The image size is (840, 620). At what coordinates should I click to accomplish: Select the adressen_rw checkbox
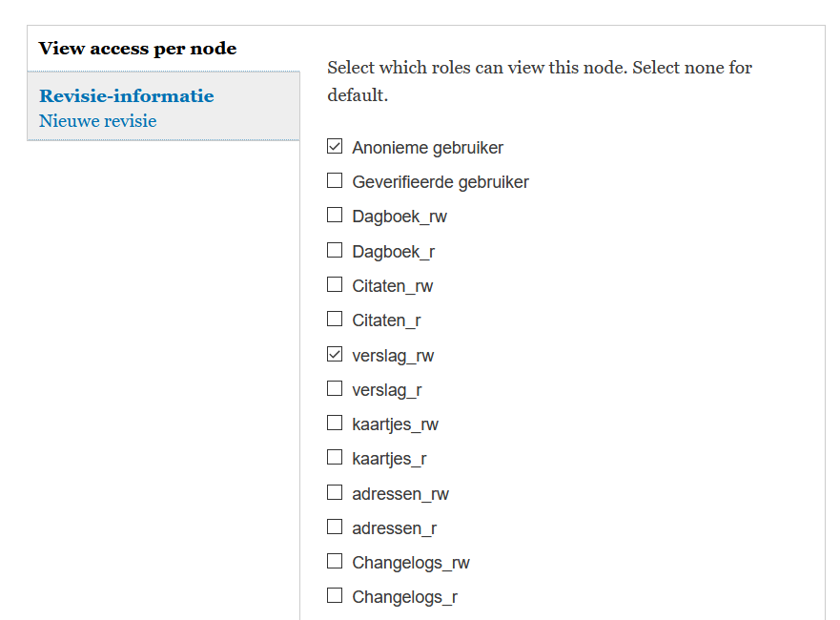(335, 493)
